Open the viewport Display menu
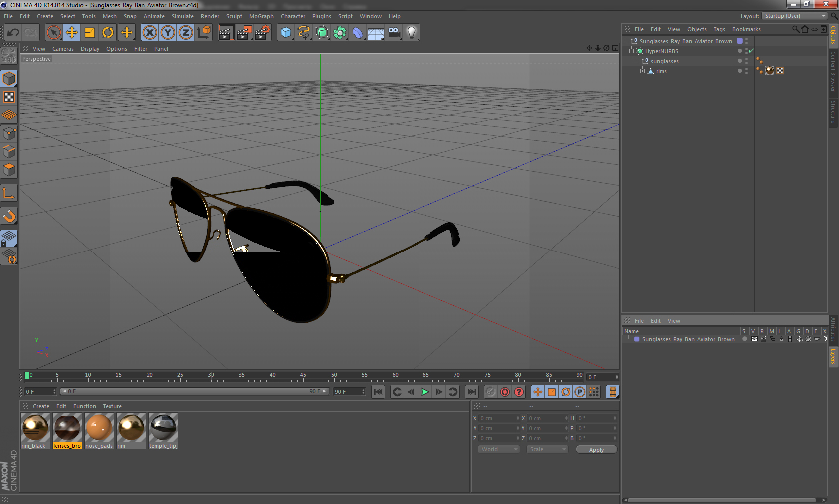This screenshot has height=504, width=839. (x=90, y=49)
